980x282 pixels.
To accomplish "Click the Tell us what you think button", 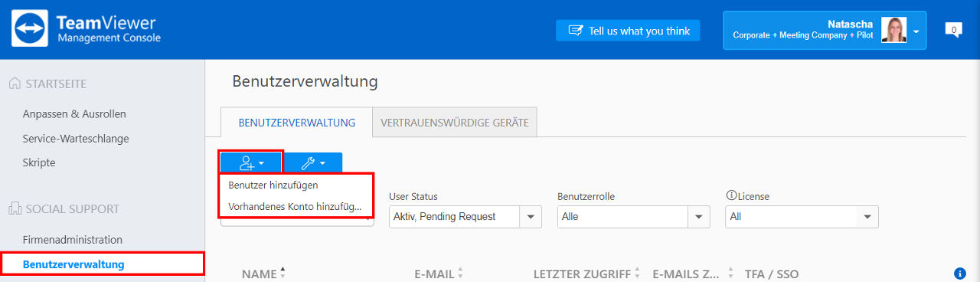I will (x=628, y=31).
